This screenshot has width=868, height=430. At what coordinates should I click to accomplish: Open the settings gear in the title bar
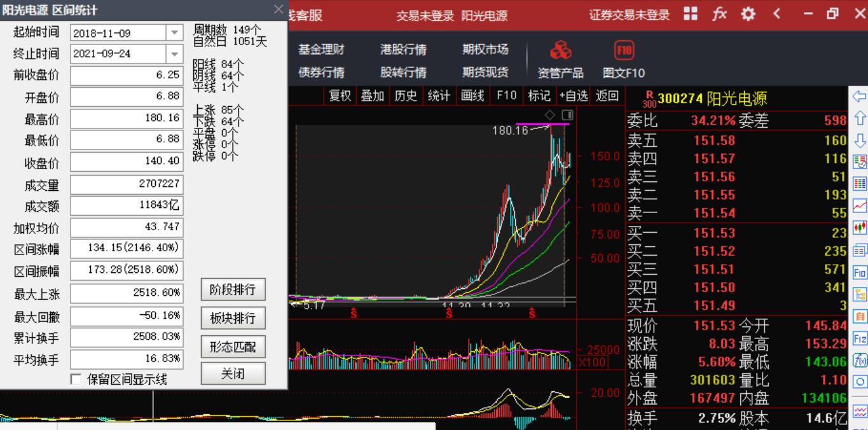(x=748, y=14)
